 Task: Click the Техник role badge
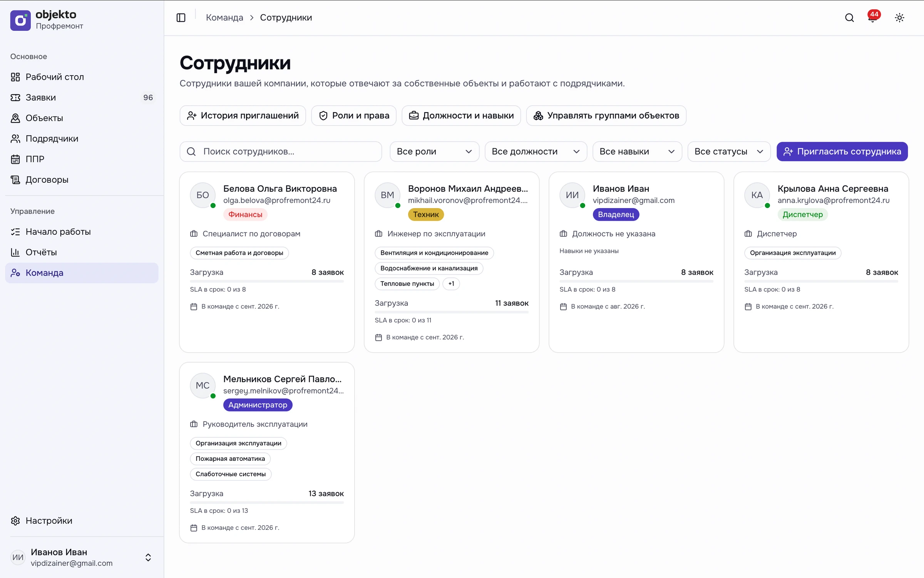[x=426, y=215]
